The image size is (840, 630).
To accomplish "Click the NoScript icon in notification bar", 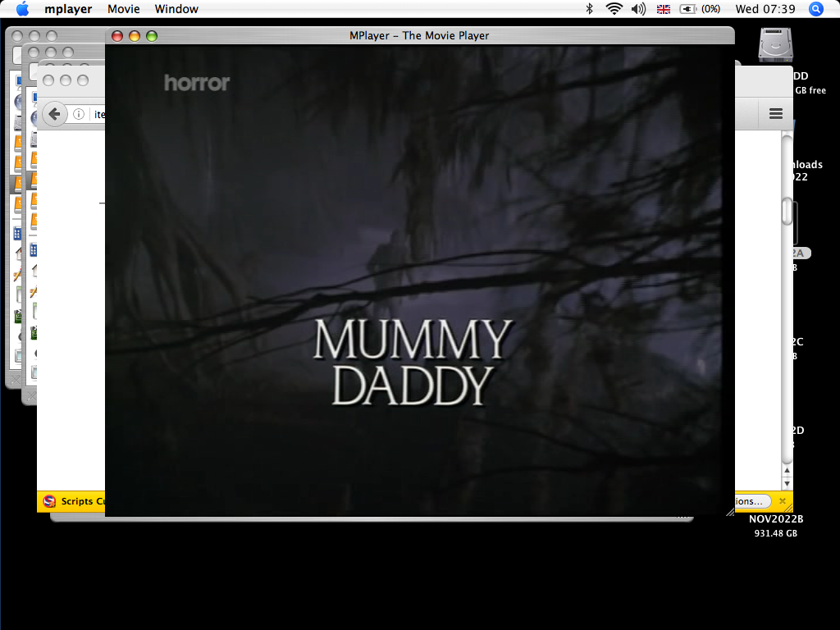I will [x=49, y=501].
